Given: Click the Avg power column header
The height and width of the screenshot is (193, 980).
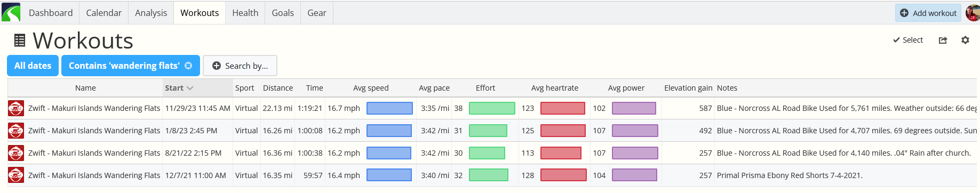Looking at the screenshot, I should 626,88.
